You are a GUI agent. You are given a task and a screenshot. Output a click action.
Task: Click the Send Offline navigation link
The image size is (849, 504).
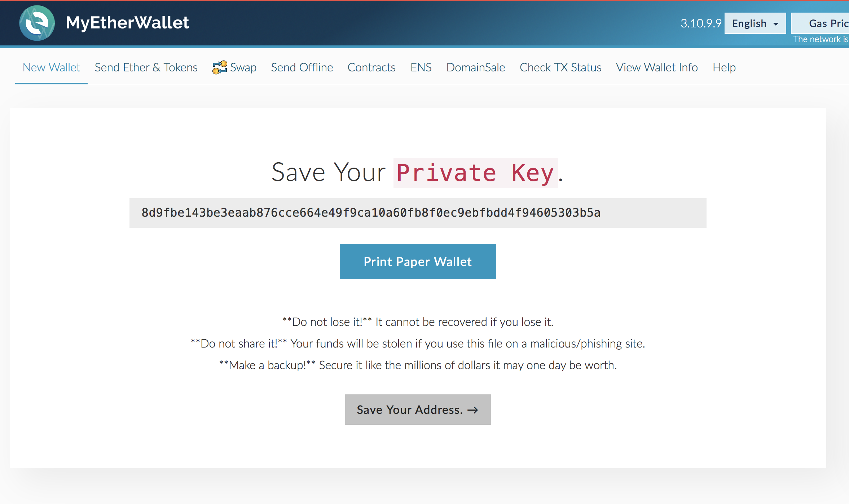[302, 67]
